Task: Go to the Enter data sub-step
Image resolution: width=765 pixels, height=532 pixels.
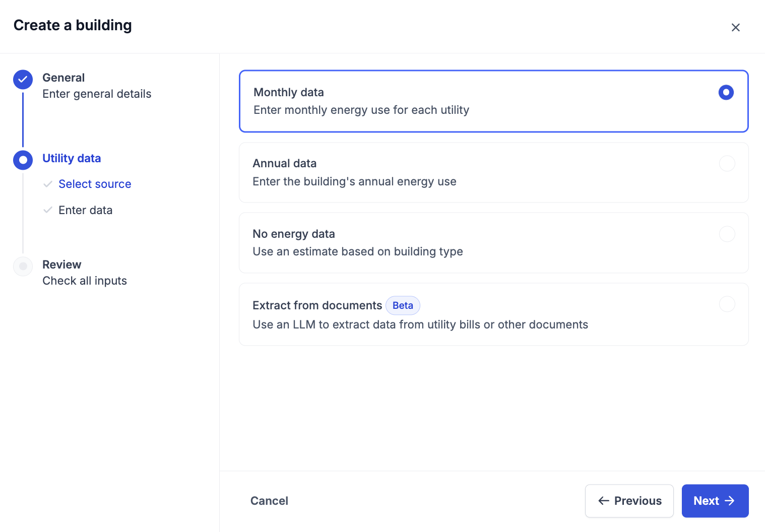Action: point(86,210)
